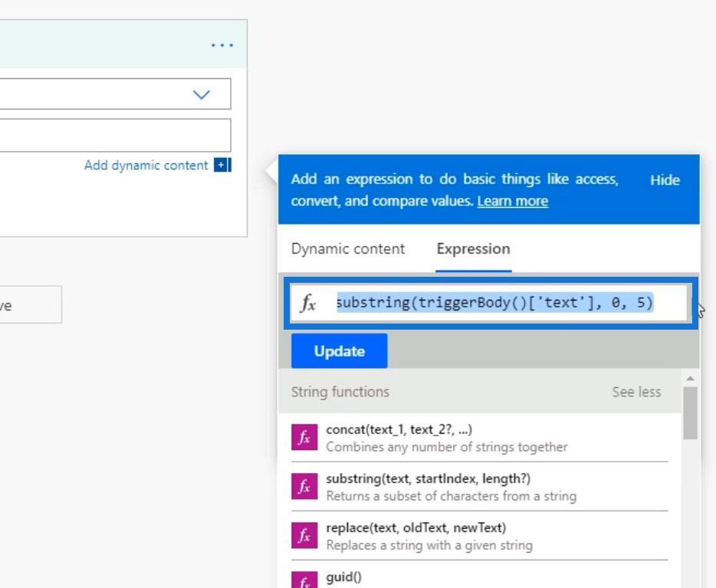
Task: Click the substring function fx icon
Action: 304,486
